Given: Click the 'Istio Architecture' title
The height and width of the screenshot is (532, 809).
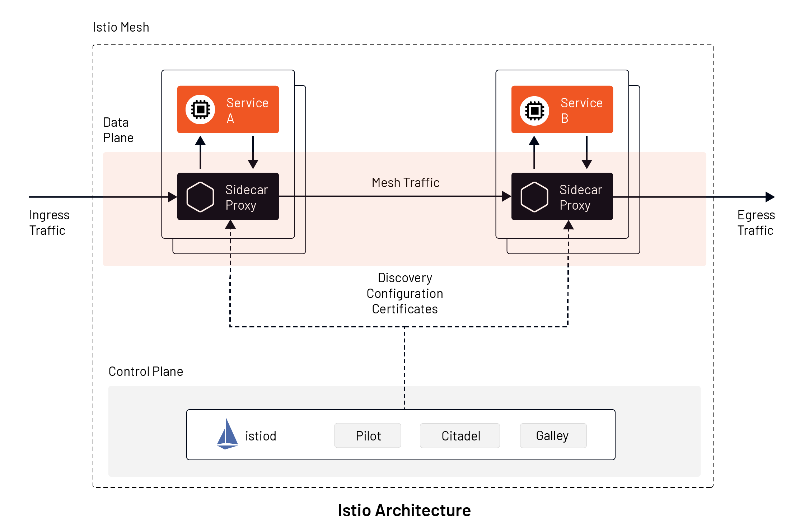Looking at the screenshot, I should tap(404, 510).
